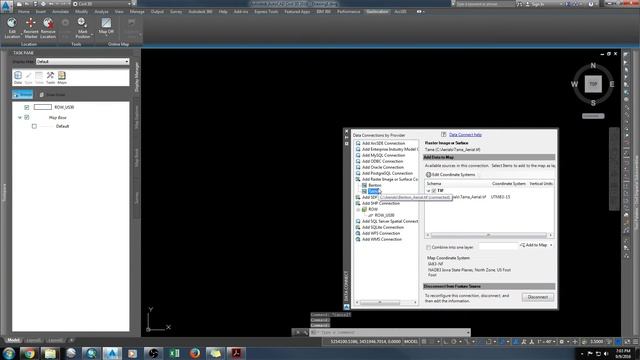The width and height of the screenshot is (640, 360).
Task: Click the Add to Map button
Action: click(x=533, y=245)
